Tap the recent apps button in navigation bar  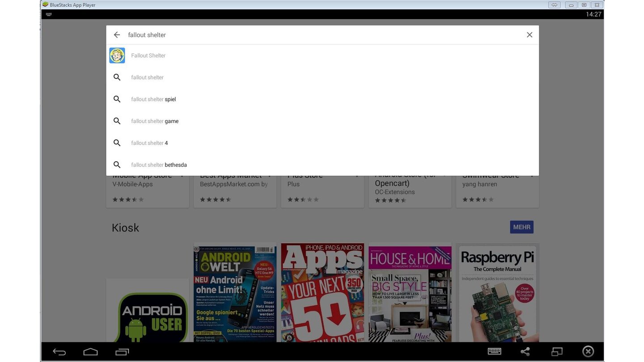[x=122, y=352]
